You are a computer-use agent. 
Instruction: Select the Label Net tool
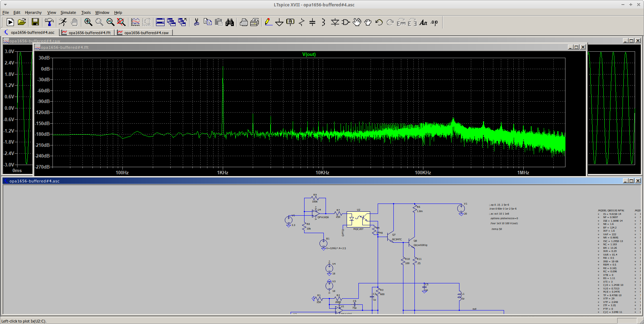tap(291, 22)
